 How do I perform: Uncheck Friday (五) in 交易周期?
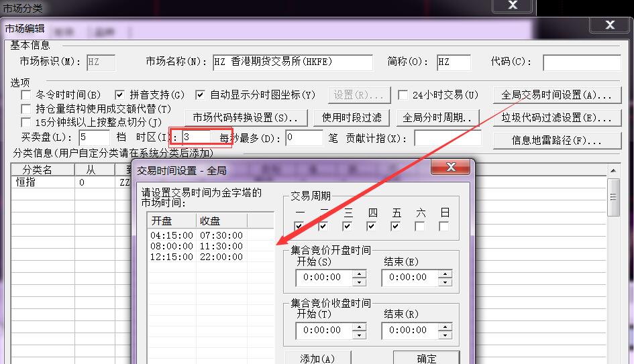tap(395, 226)
